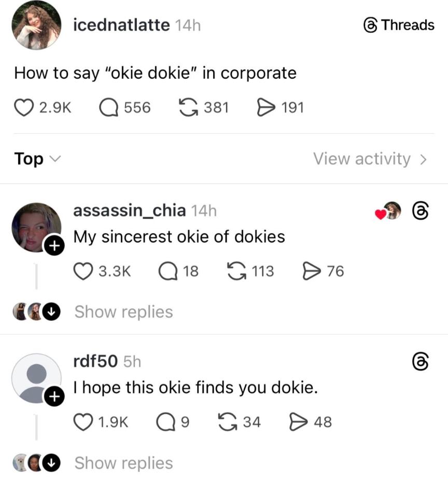Share the icednatlatte post via send icon
448x481 pixels.
[266, 108]
